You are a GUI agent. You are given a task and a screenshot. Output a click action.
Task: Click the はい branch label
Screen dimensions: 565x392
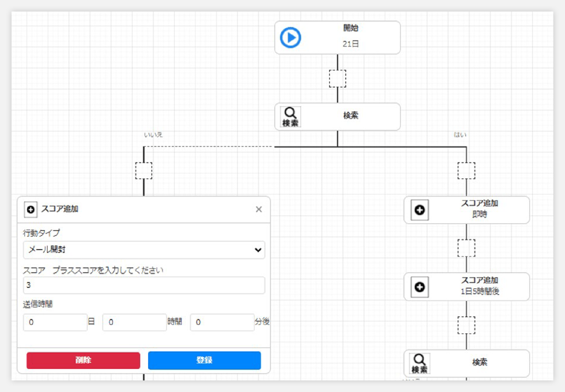point(460,135)
